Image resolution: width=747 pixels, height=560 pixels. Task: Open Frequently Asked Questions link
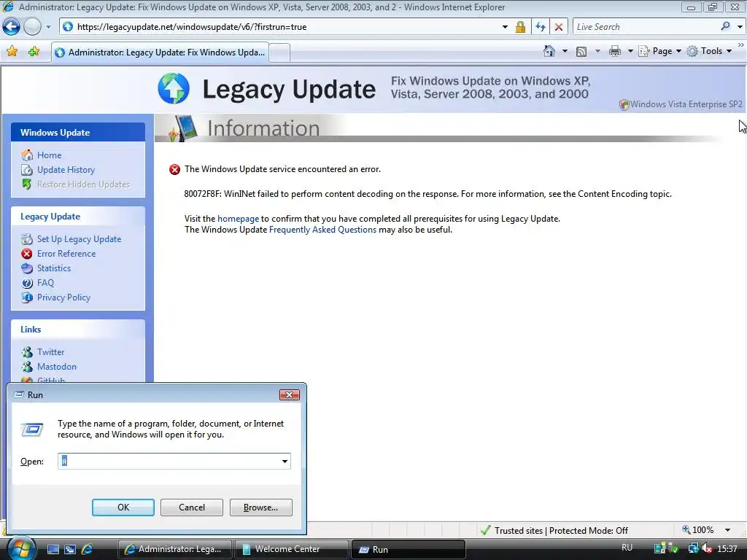pos(322,230)
